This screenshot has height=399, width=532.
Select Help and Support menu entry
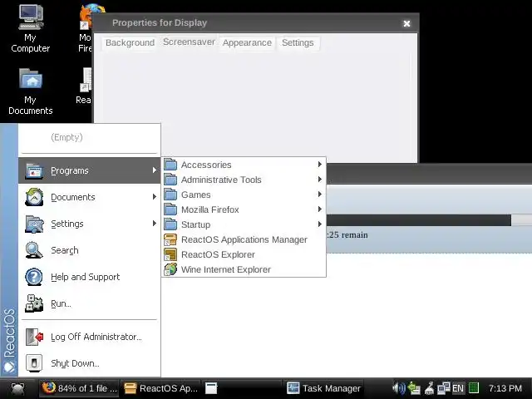tap(89, 277)
